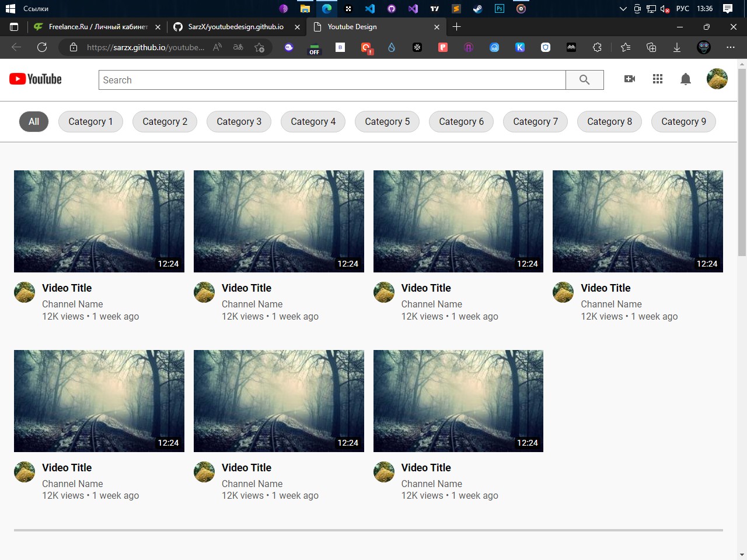This screenshot has height=560, width=747.
Task: Open the create video camera icon
Action: [630, 79]
